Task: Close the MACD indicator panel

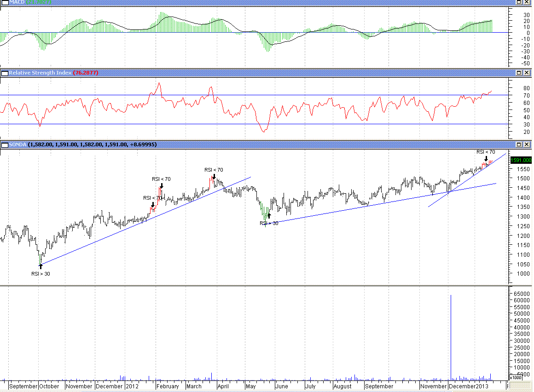Action: (x=527, y=2)
